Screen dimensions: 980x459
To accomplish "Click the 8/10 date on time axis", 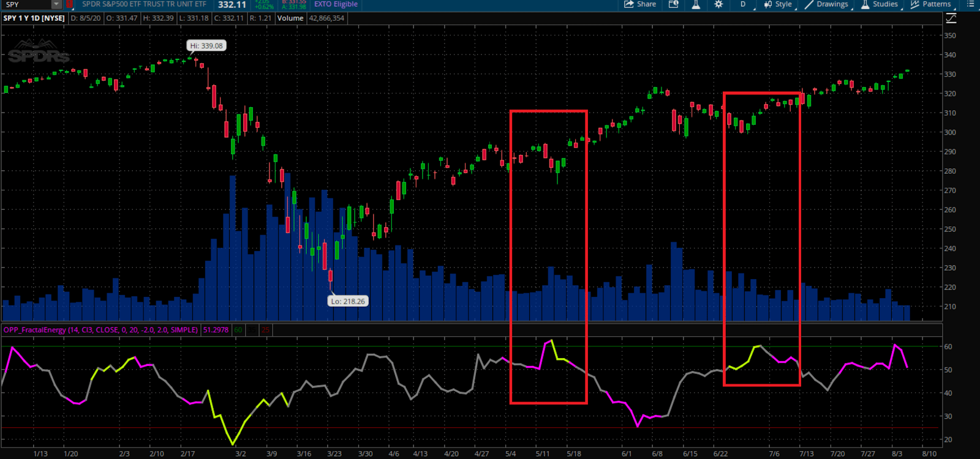I will coord(929,453).
